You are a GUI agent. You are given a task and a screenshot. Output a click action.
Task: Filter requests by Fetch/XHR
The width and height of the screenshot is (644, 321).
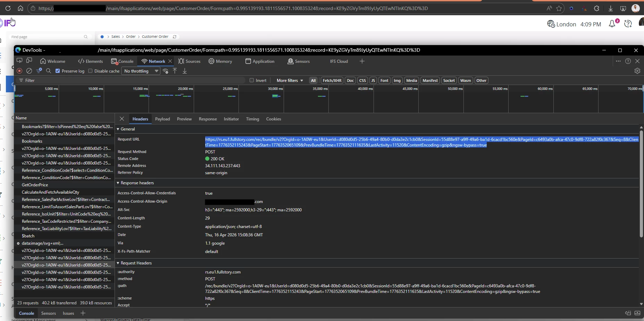(332, 80)
